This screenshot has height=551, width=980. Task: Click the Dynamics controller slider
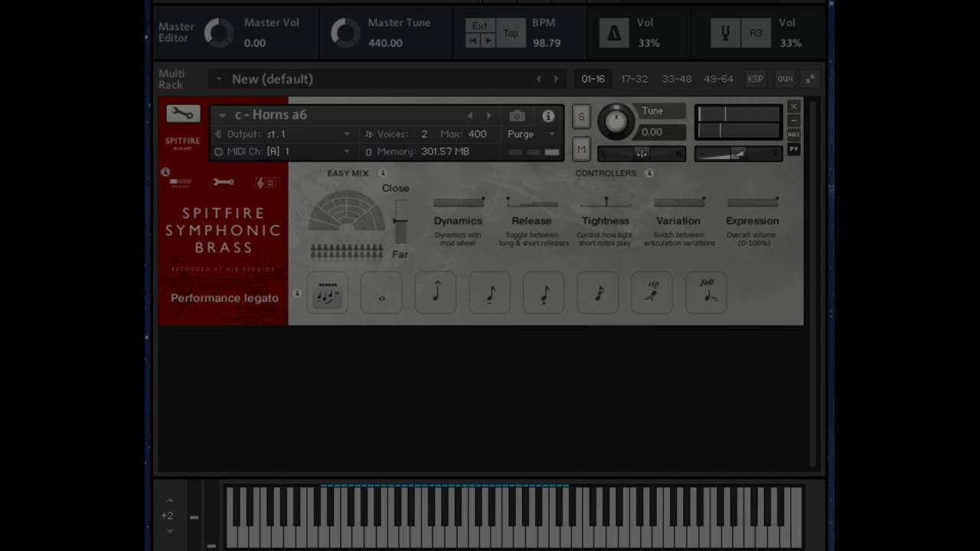[459, 203]
